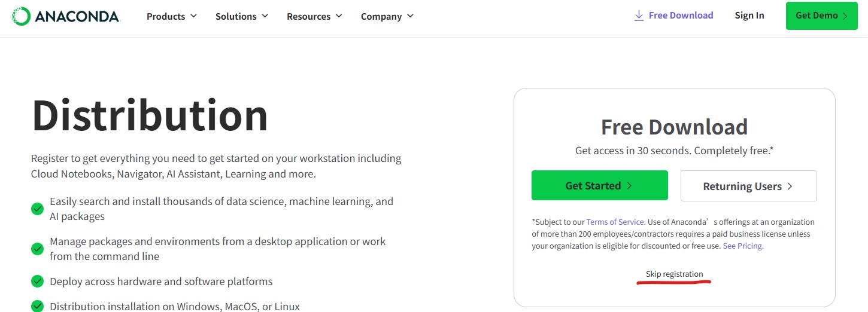Click the download arrow icon beside Free Download
The image size is (868, 312).
[x=639, y=16]
